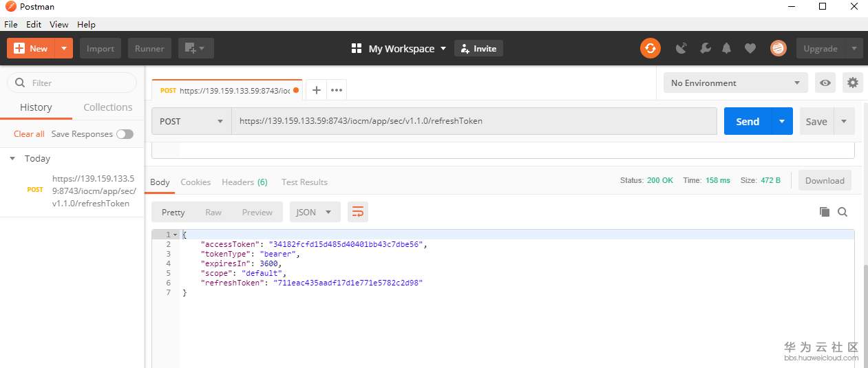Screen dimensions: 868x368
Task: Open environment quick look eye icon
Action: (825, 83)
